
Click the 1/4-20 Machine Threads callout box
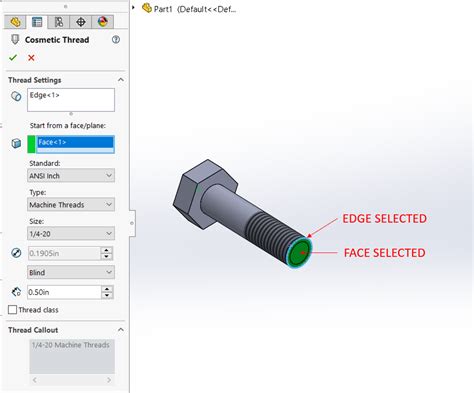[72, 356]
